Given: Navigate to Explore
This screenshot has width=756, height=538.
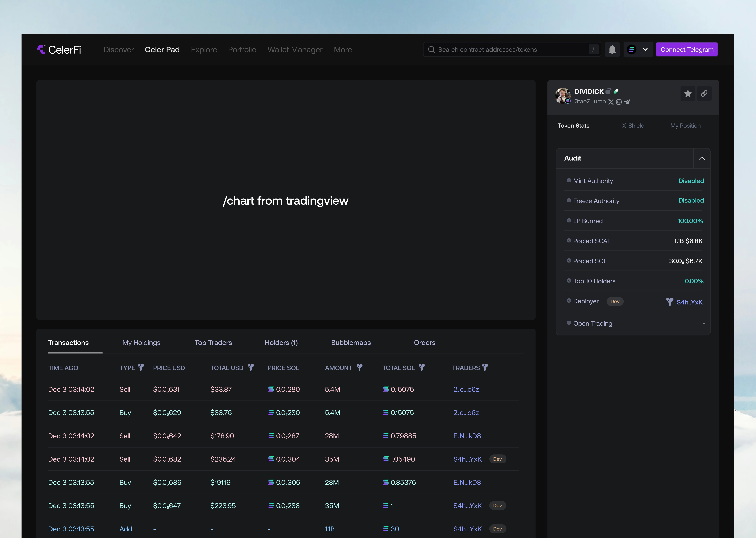Looking at the screenshot, I should tap(204, 50).
